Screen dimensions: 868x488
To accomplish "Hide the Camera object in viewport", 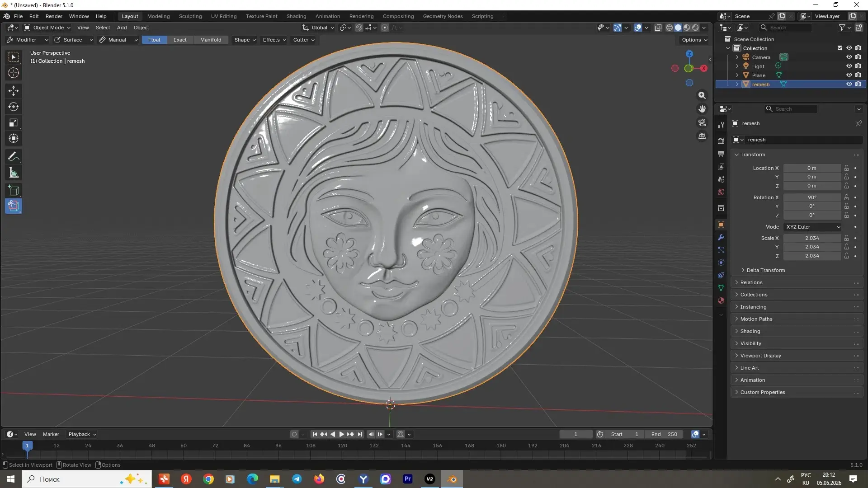I will pyautogui.click(x=849, y=57).
